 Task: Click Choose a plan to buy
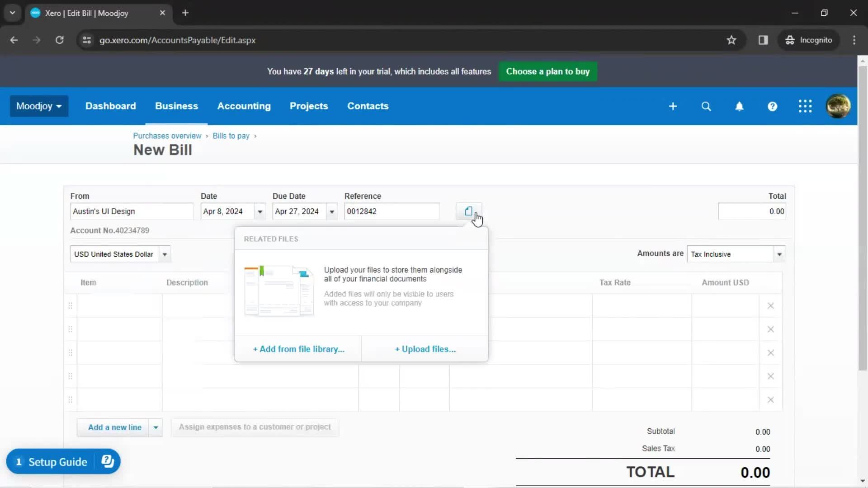(x=547, y=71)
